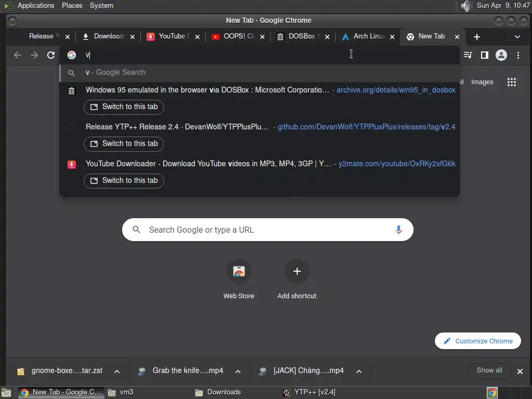Close the YouTube Downloader tab
Viewport: 532px width, 399px height.
(197, 37)
